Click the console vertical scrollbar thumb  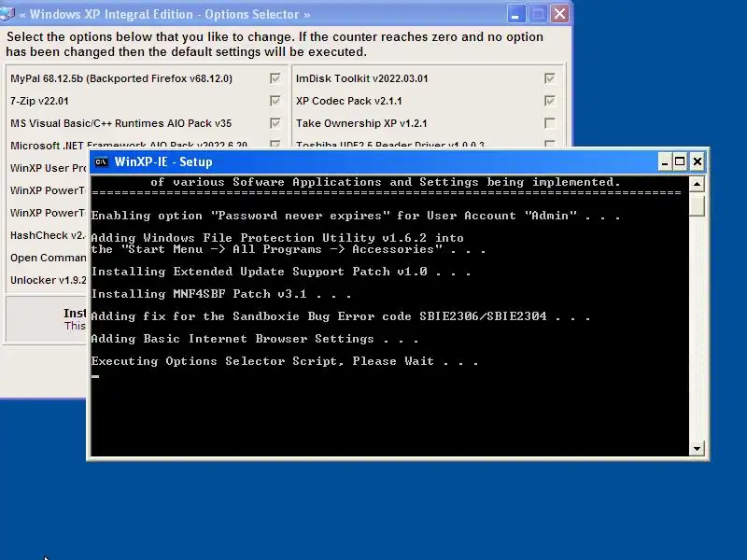[x=697, y=204]
